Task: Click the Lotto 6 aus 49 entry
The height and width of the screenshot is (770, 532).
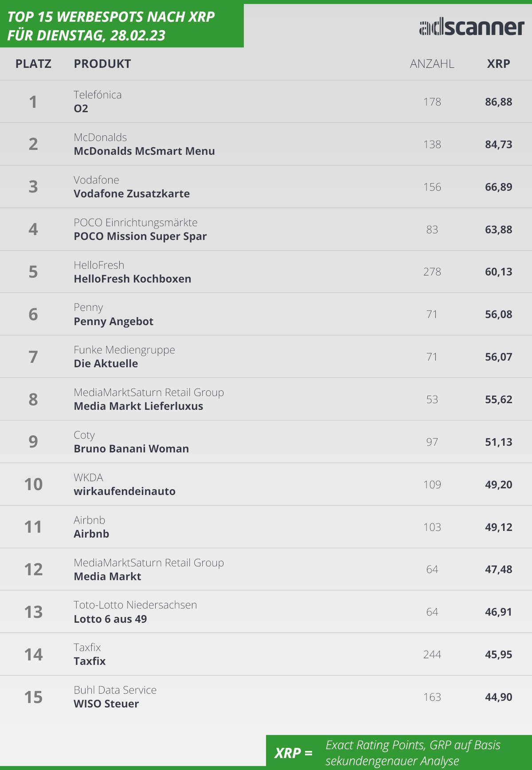Action: 110,619
